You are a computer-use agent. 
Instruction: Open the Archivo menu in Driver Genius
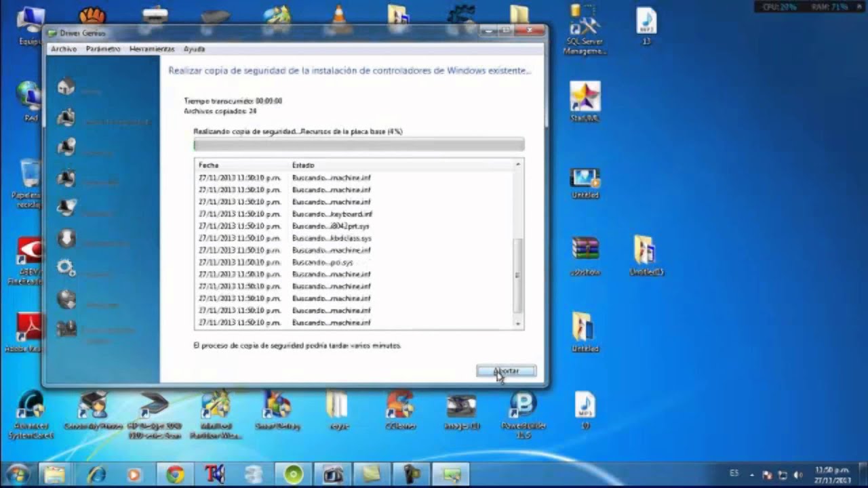(x=64, y=49)
